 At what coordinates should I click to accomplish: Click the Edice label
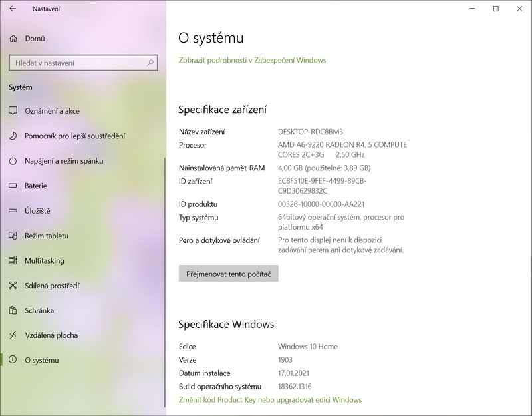(188, 347)
